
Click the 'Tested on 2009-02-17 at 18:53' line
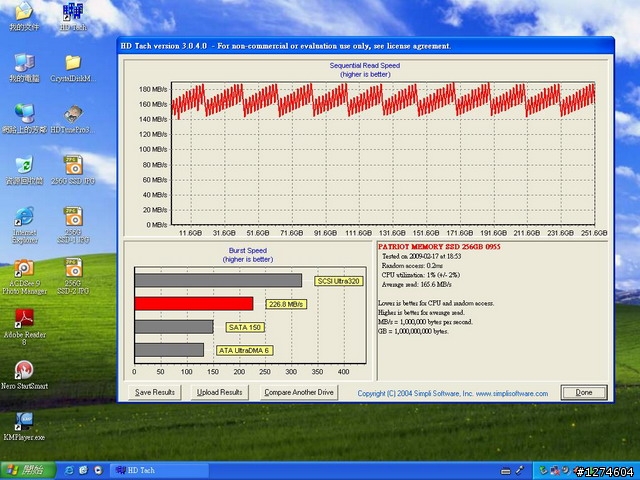pos(421,256)
